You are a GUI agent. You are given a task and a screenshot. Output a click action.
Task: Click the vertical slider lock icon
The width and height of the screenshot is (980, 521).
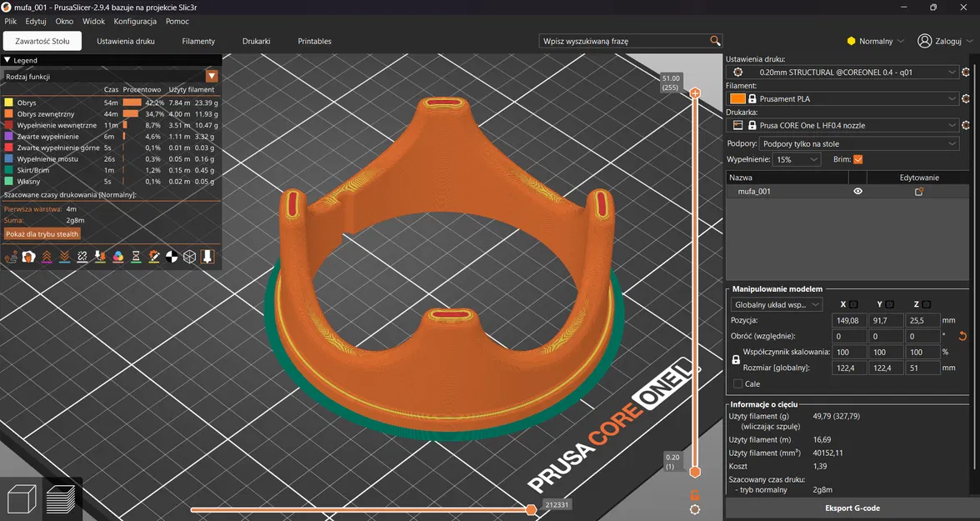[x=694, y=495]
